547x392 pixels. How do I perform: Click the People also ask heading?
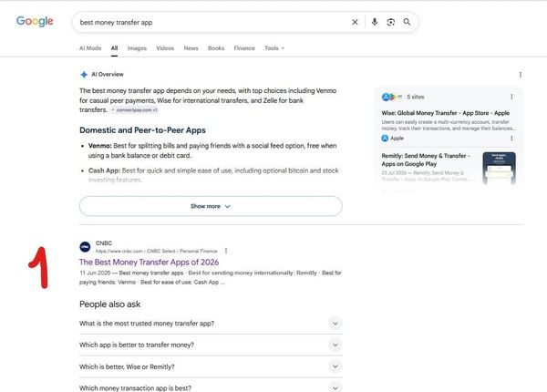point(110,304)
